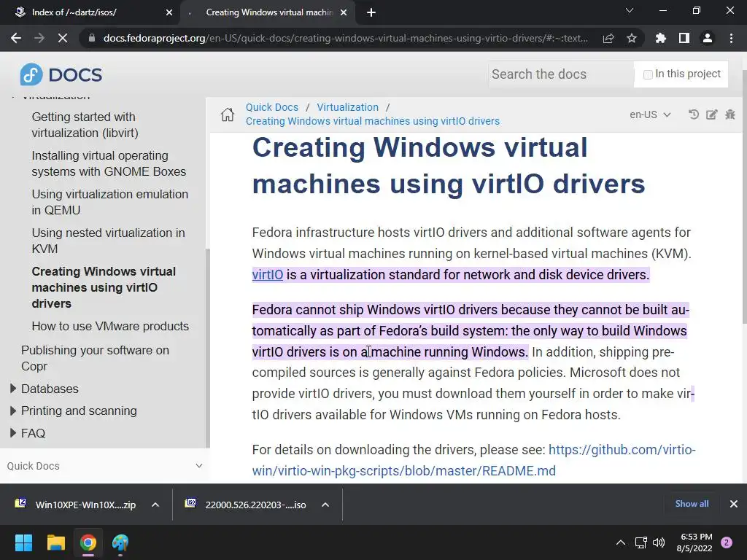747x560 pixels.
Task: Show hidden system tray icons
Action: pyautogui.click(x=621, y=542)
